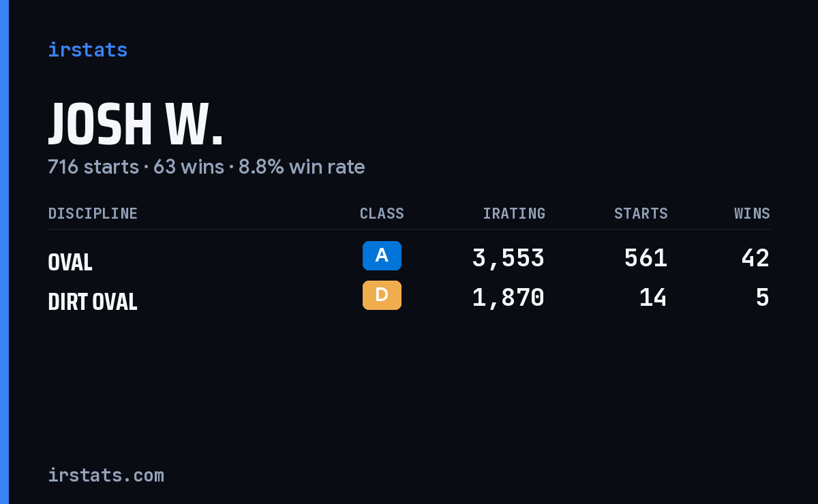Click the JOSH W. driver name heading

click(136, 125)
